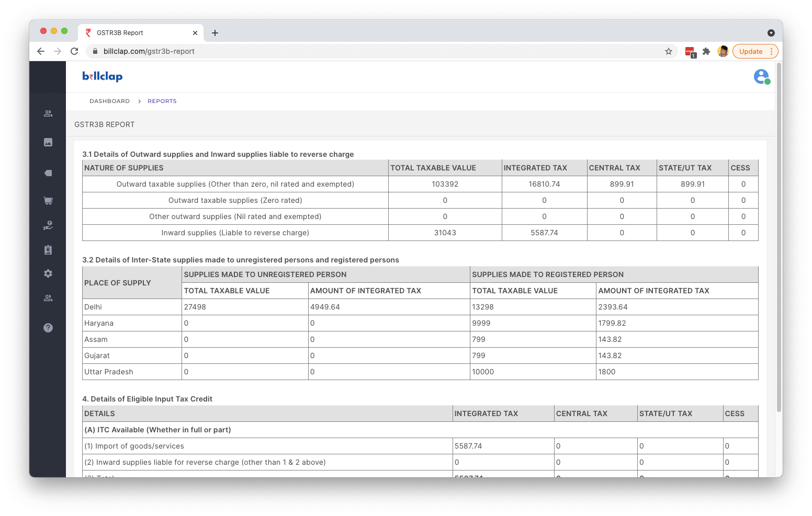812x516 pixels.
Task: Click the integrated tax amount 4949.64
Action: coord(325,307)
